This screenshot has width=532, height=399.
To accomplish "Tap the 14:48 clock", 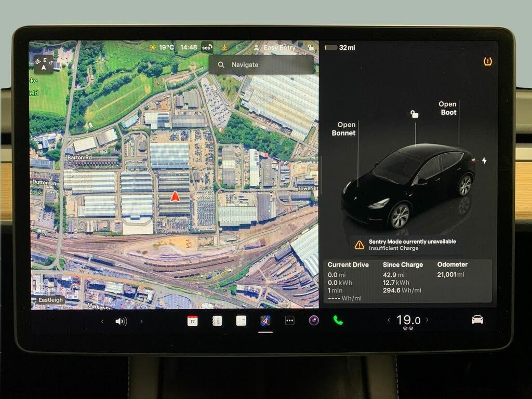I will coord(189,47).
